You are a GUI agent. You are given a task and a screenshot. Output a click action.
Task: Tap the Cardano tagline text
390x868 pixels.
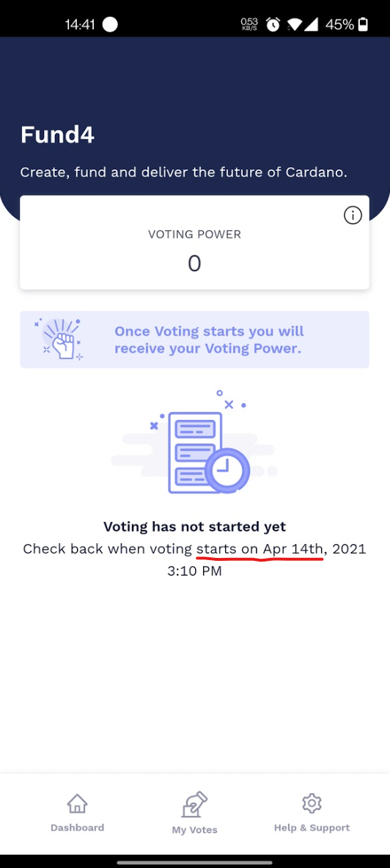click(184, 172)
